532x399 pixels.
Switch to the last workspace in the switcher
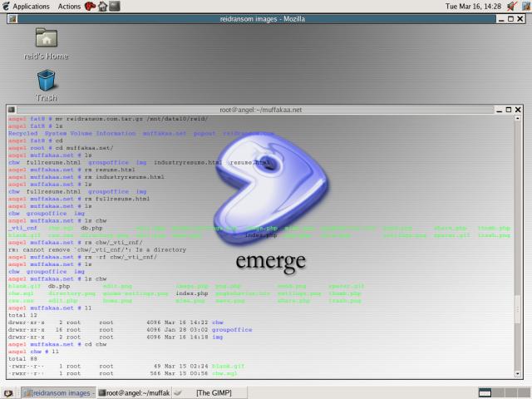pos(520,392)
